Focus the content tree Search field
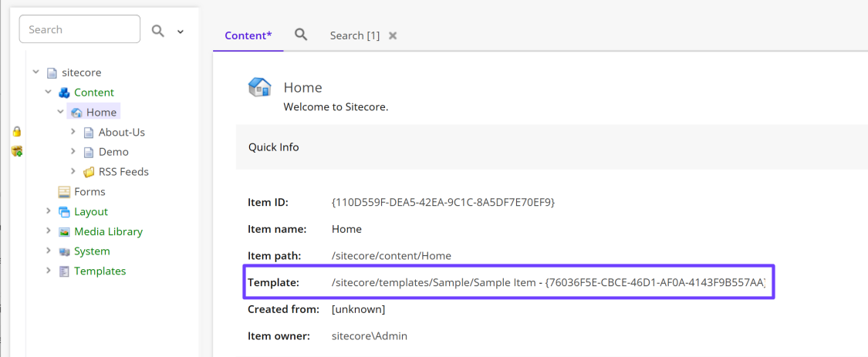Image resolution: width=868 pixels, height=357 pixels. click(79, 29)
